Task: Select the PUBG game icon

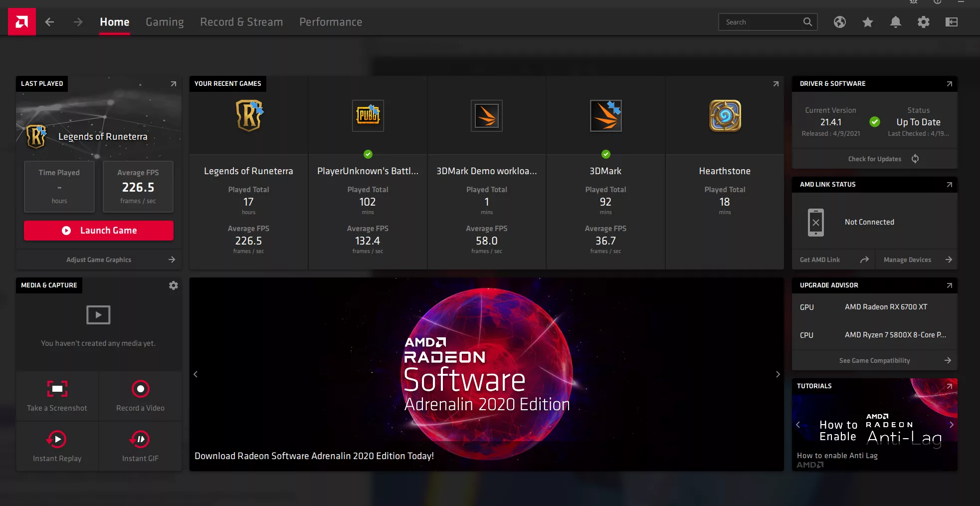Action: pyautogui.click(x=368, y=116)
